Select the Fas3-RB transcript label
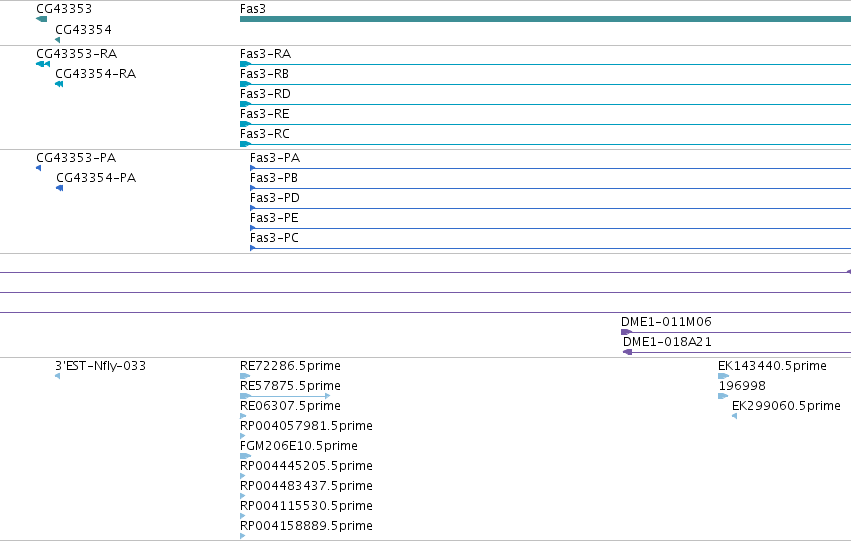Viewport: 851px width, 541px height. 264,74
